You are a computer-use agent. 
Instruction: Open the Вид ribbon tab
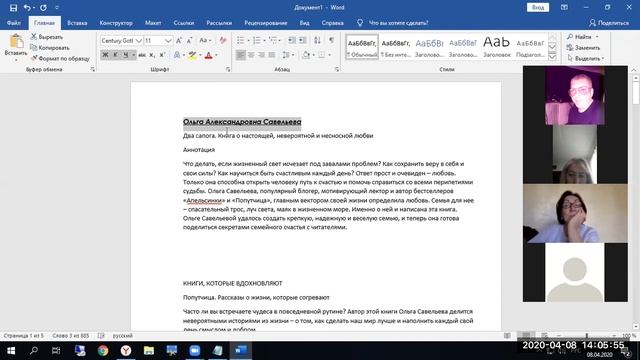(304, 23)
